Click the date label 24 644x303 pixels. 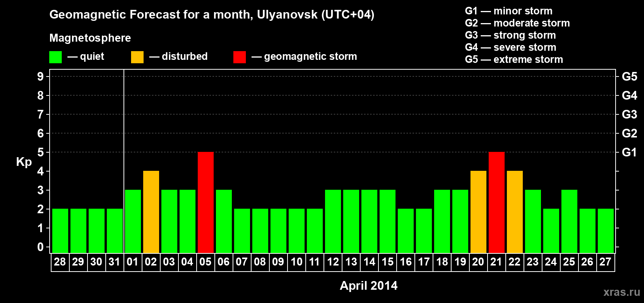[x=551, y=262]
